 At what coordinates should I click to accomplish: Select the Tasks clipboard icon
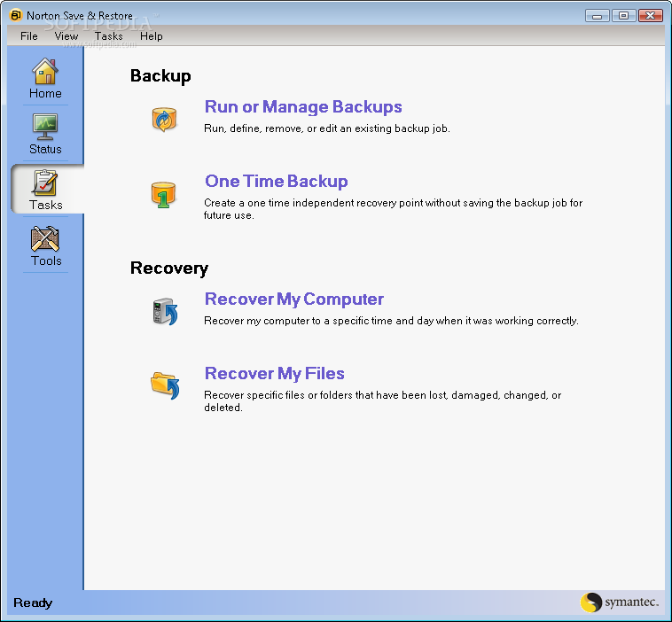pos(44,183)
